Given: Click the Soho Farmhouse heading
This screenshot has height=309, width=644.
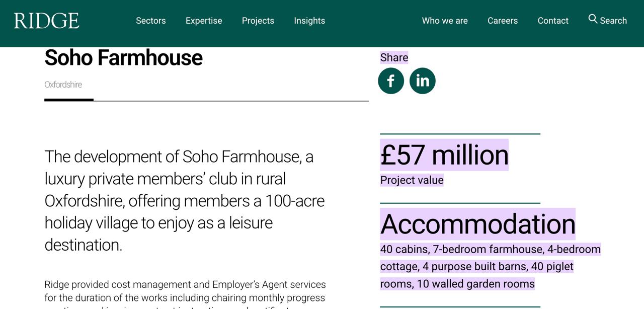Looking at the screenshot, I should coord(123,58).
